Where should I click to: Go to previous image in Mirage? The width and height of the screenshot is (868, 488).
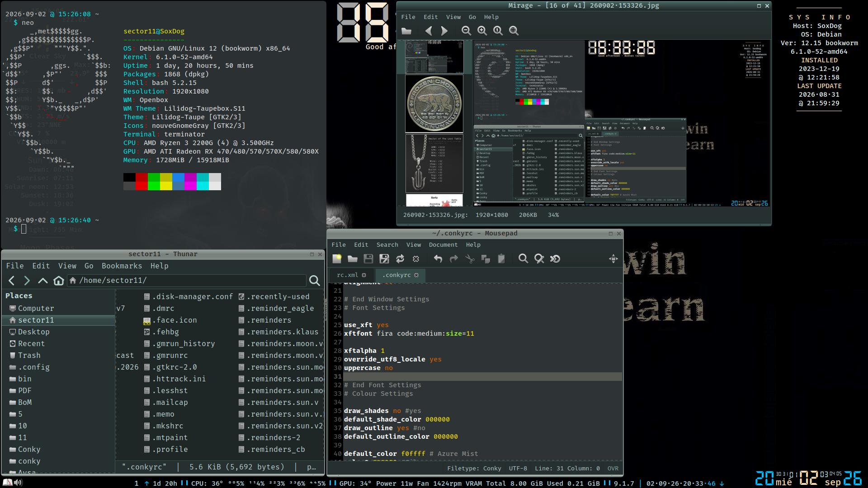pos(429,31)
